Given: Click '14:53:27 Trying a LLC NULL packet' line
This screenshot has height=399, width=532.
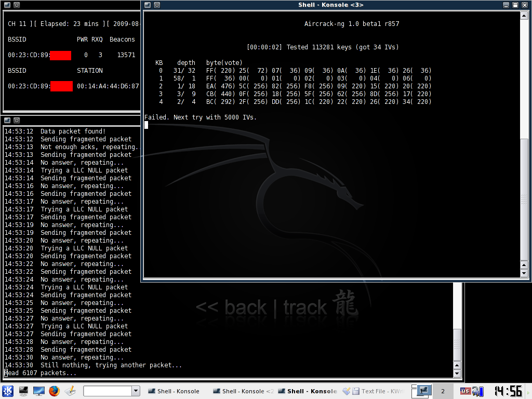Looking at the screenshot, I should pos(66,326).
